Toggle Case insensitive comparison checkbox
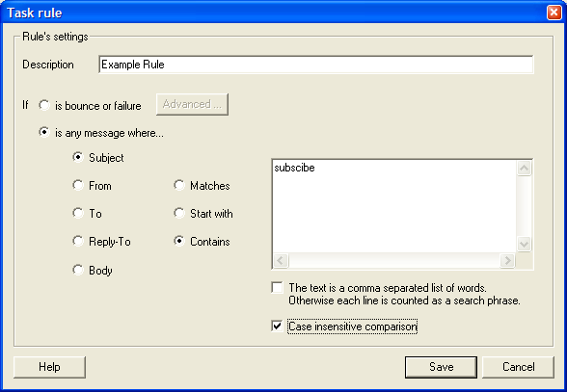 [277, 327]
